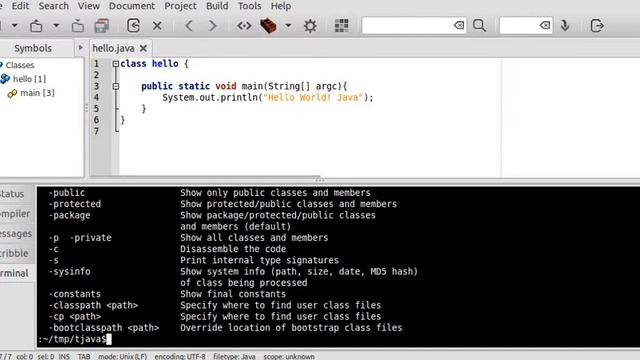640x360 pixels.
Task: Clear the toolbar search field
Action: point(459,26)
